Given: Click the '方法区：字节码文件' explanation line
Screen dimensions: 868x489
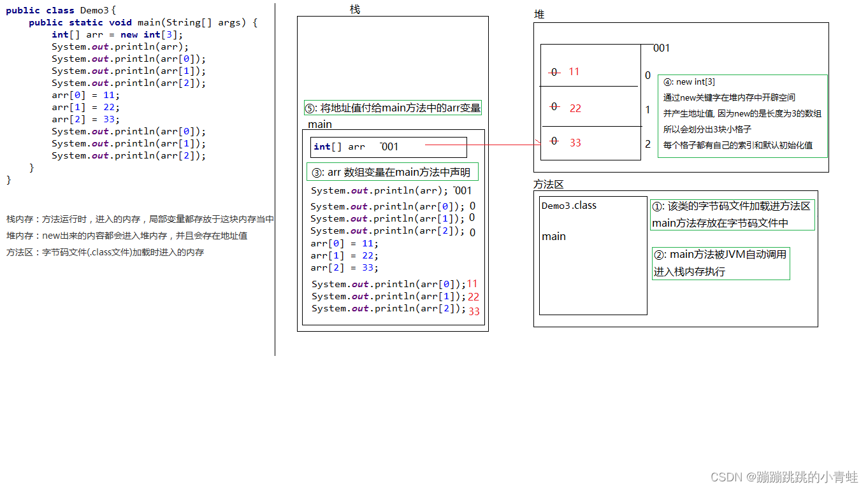Looking at the screenshot, I should (105, 252).
